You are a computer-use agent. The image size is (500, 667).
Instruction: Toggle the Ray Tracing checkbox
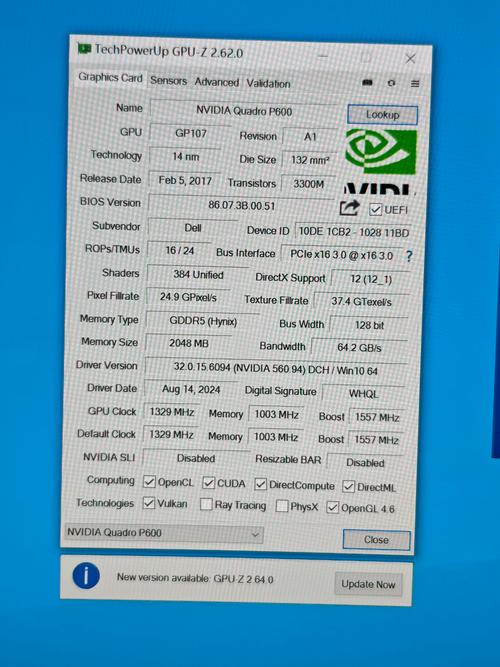tap(206, 504)
